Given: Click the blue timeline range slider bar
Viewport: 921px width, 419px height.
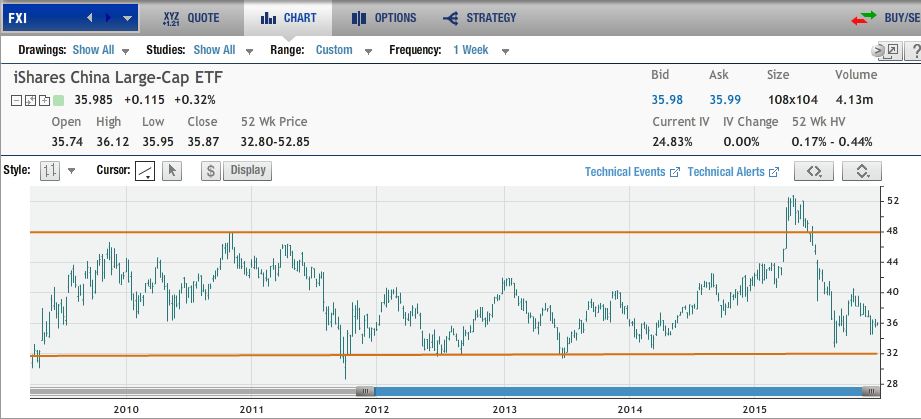Looking at the screenshot, I should tap(617, 391).
